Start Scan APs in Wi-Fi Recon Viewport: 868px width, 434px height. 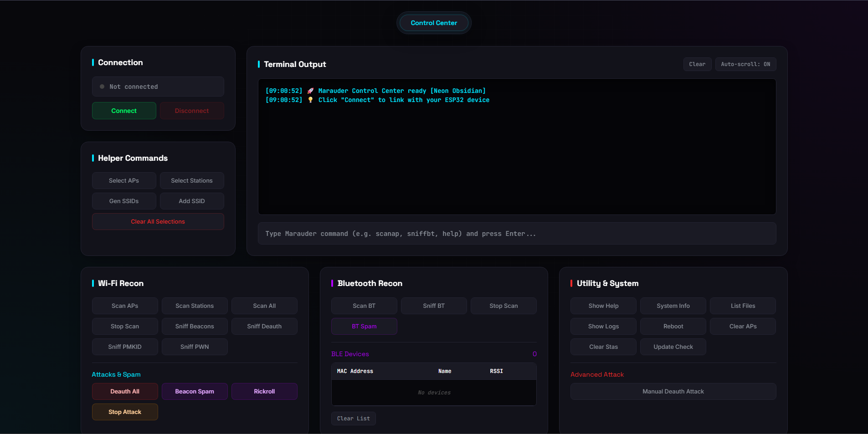click(x=125, y=306)
